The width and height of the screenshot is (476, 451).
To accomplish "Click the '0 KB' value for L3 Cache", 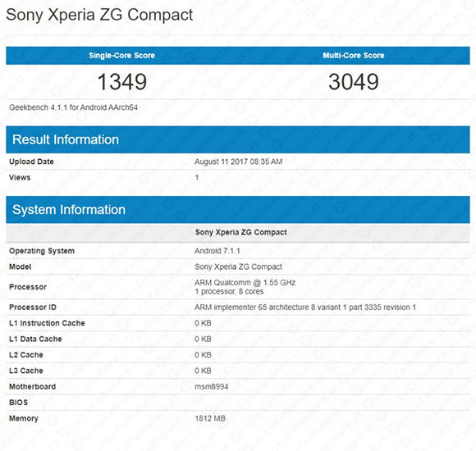I will pyautogui.click(x=203, y=371).
